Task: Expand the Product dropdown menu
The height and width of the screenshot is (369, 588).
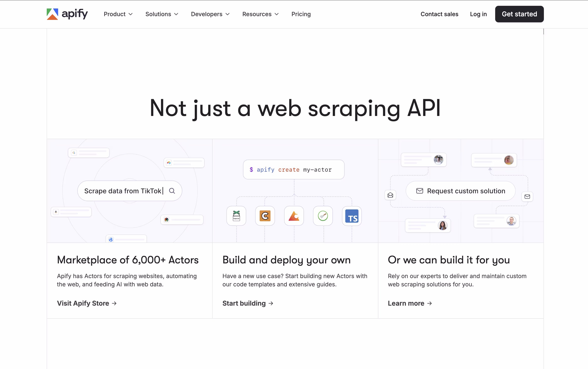Action: coord(118,14)
